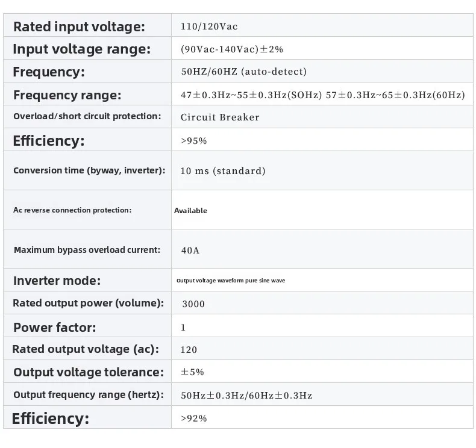The width and height of the screenshot is (476, 448).
Task: Click the 'Maximum bypass overload current:' label
Action: (87, 249)
